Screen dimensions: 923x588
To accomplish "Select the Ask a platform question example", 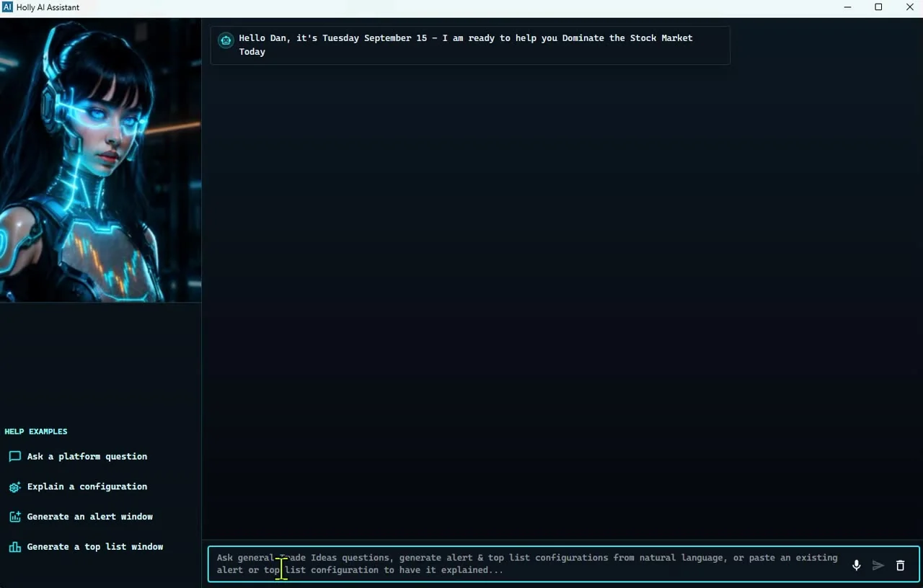I will point(87,456).
